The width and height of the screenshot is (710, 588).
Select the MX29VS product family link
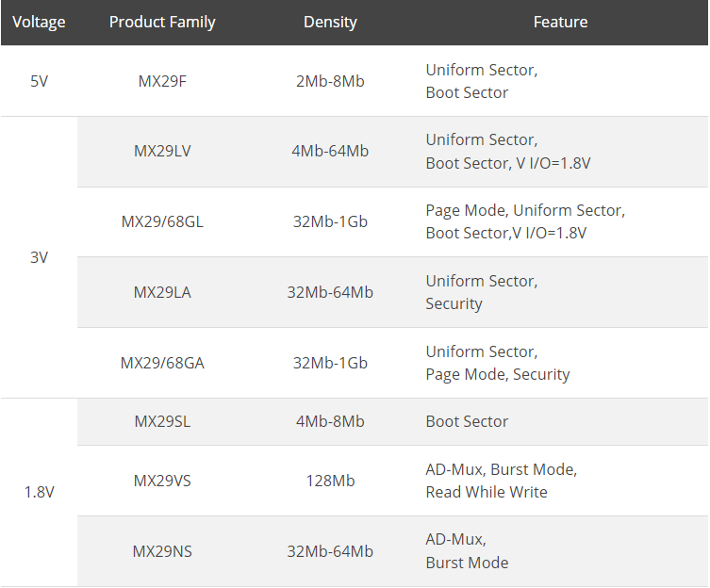coord(162,481)
